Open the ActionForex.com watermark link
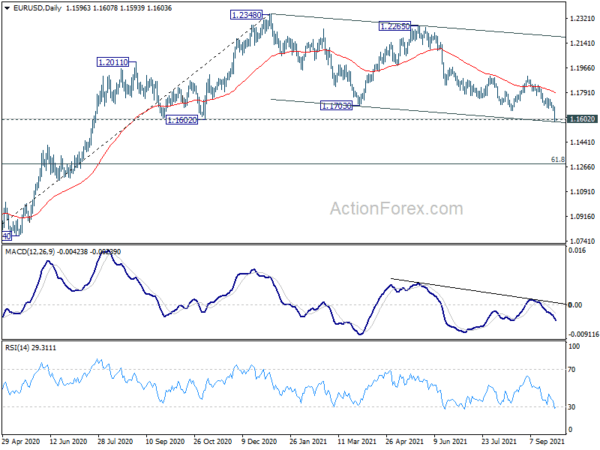 (x=393, y=210)
